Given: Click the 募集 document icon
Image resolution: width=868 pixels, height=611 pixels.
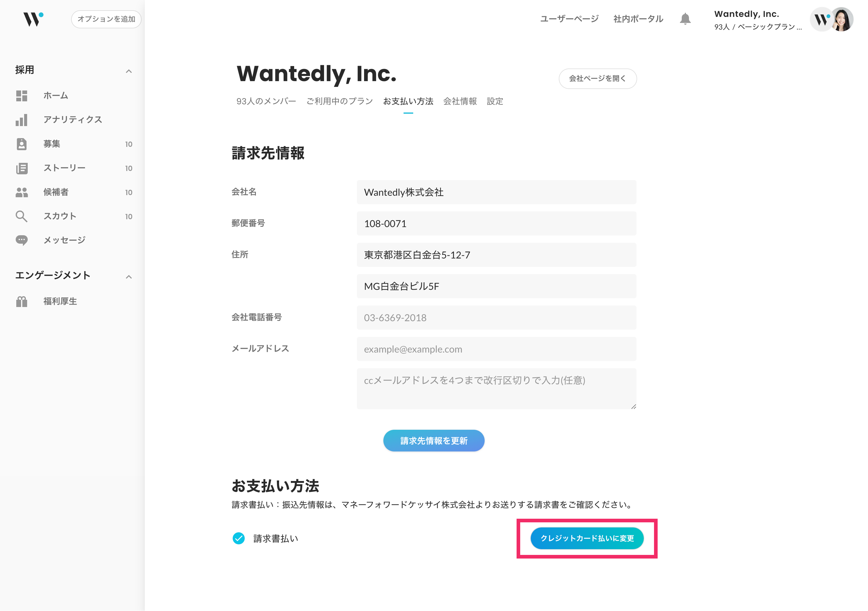Looking at the screenshot, I should tap(21, 144).
